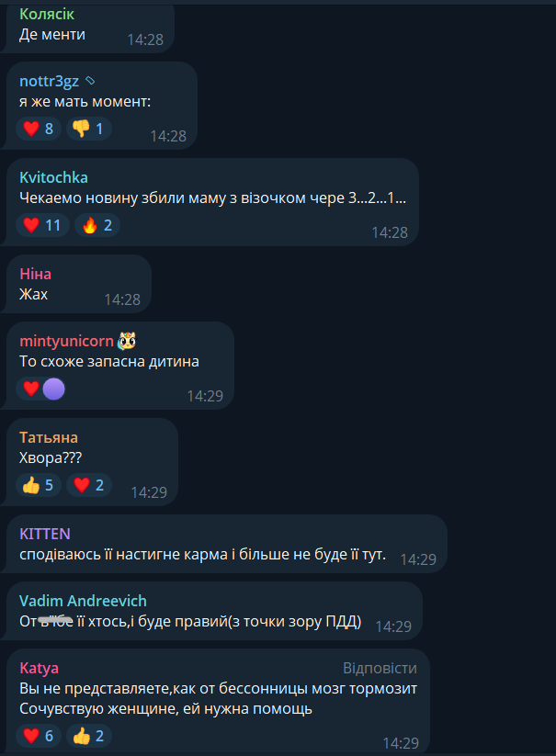556x756 pixels.
Task: Select KITTEN's message about karma
Action: [x=202, y=555]
